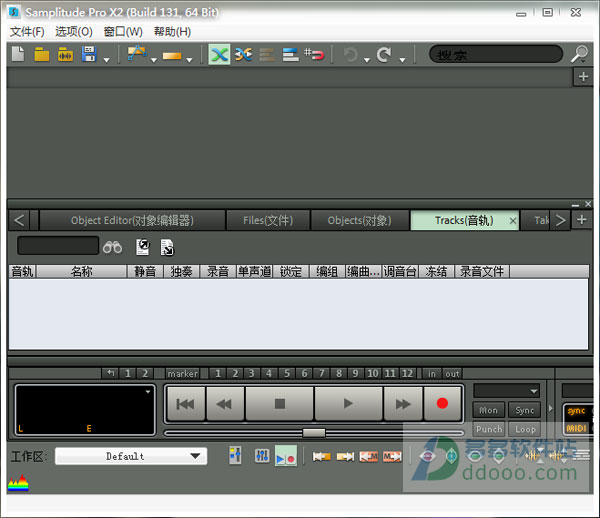600x518 pixels.
Task: Undo the last action
Action: click(x=351, y=55)
